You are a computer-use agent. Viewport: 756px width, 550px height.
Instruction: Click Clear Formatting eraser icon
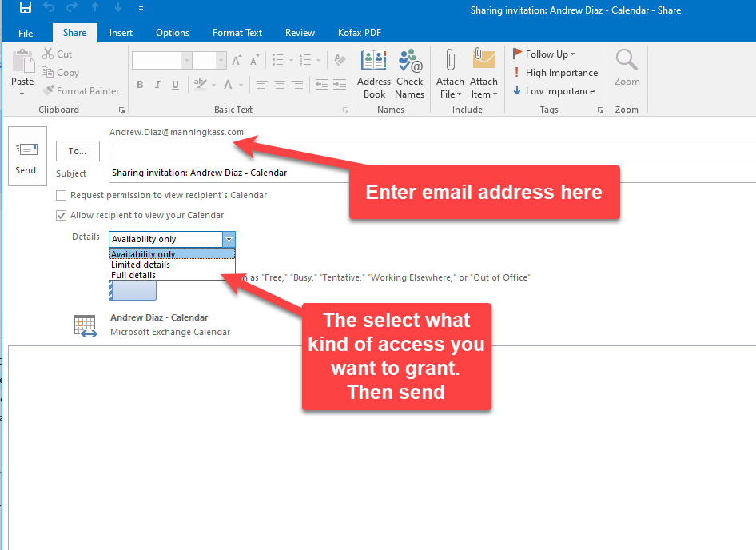[340, 60]
